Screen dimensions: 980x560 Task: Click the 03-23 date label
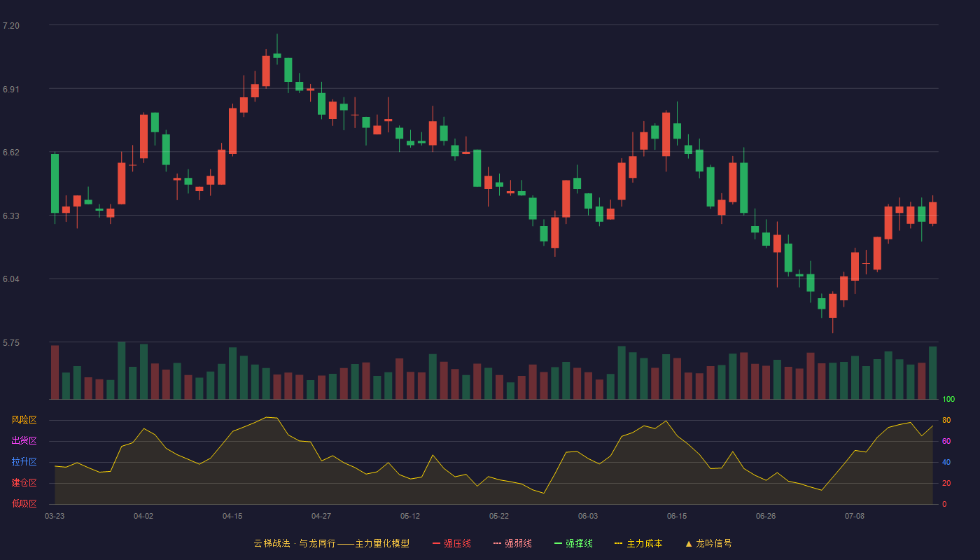point(55,516)
